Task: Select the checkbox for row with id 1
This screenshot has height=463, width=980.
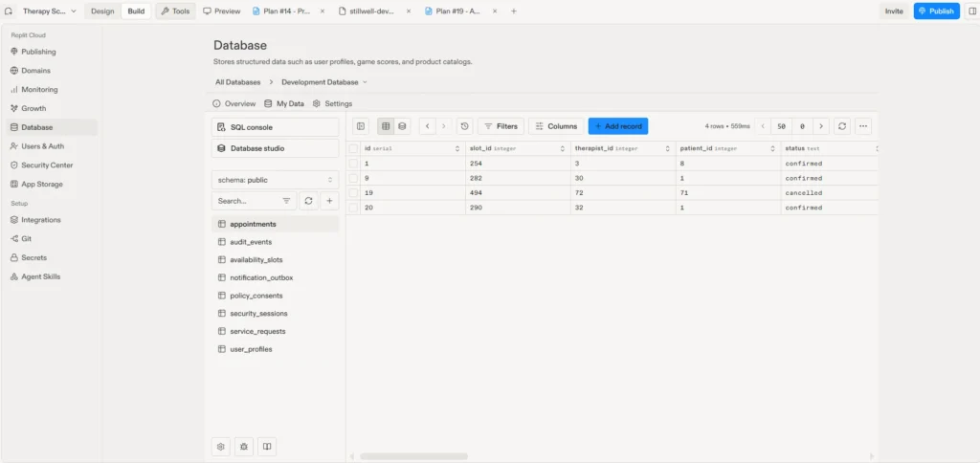Action: tap(354, 163)
